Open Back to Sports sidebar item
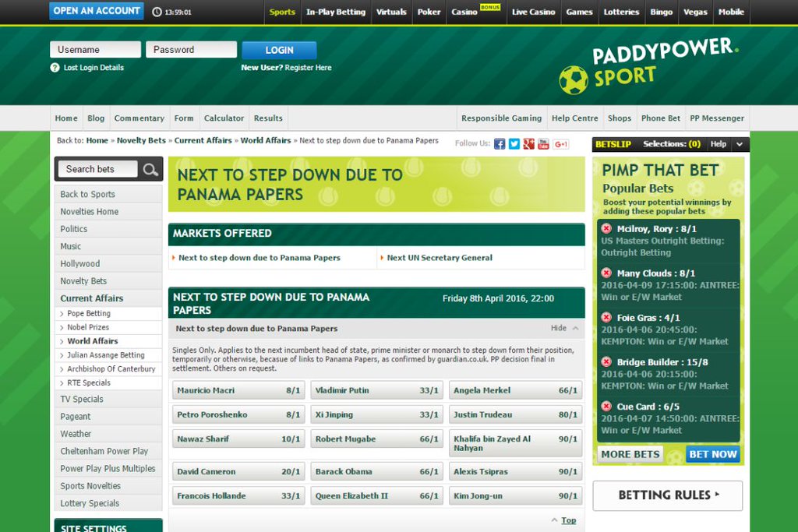This screenshot has width=798, height=532. click(x=108, y=194)
